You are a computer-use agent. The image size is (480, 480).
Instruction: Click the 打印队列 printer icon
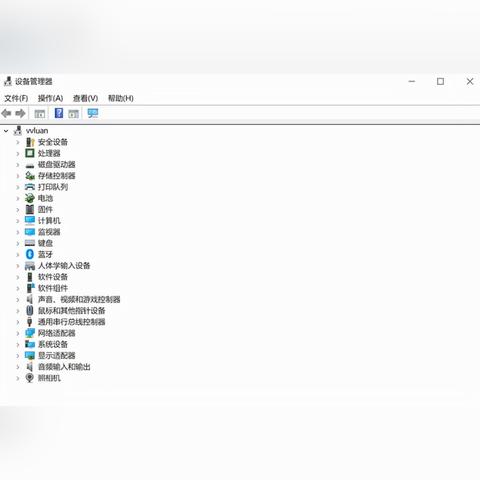tap(30, 187)
